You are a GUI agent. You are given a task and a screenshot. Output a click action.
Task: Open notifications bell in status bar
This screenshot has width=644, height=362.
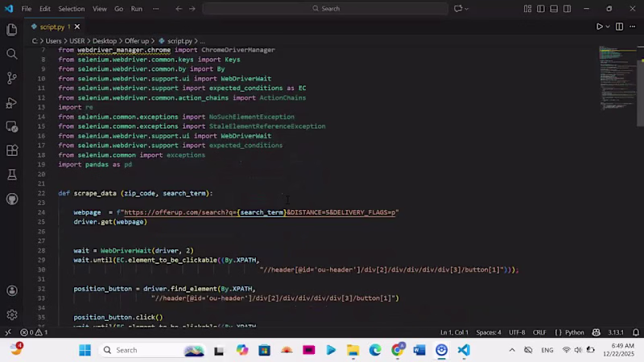[x=636, y=332]
